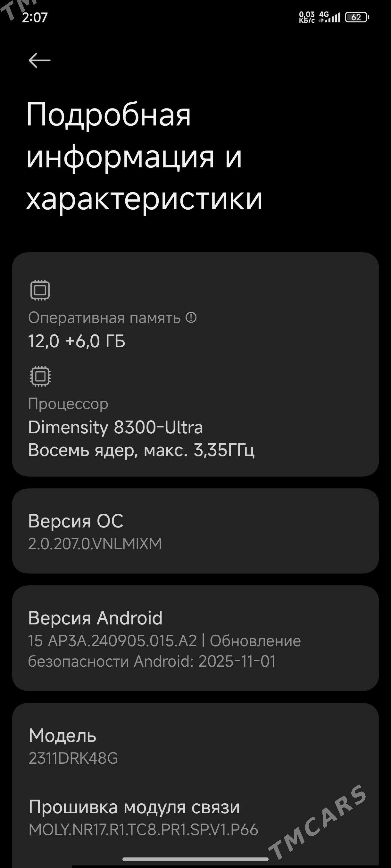Tap the RAM chip icon
The height and width of the screenshot is (868, 391).
coord(40,290)
